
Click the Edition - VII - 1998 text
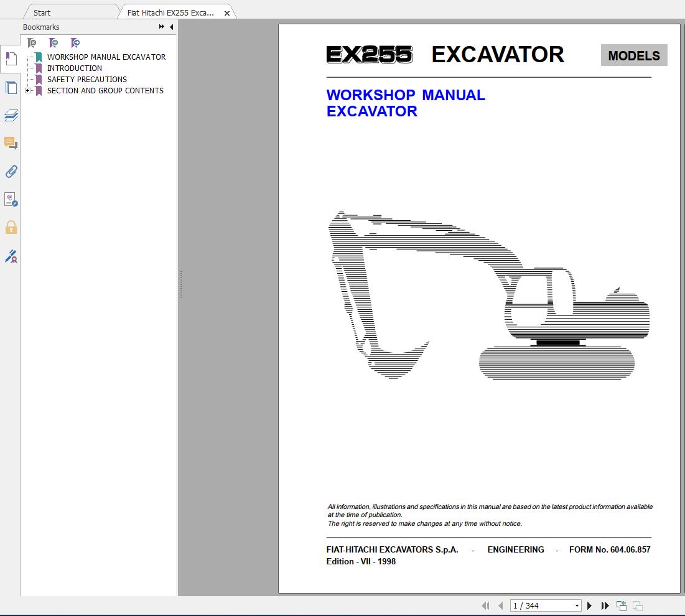tap(361, 561)
